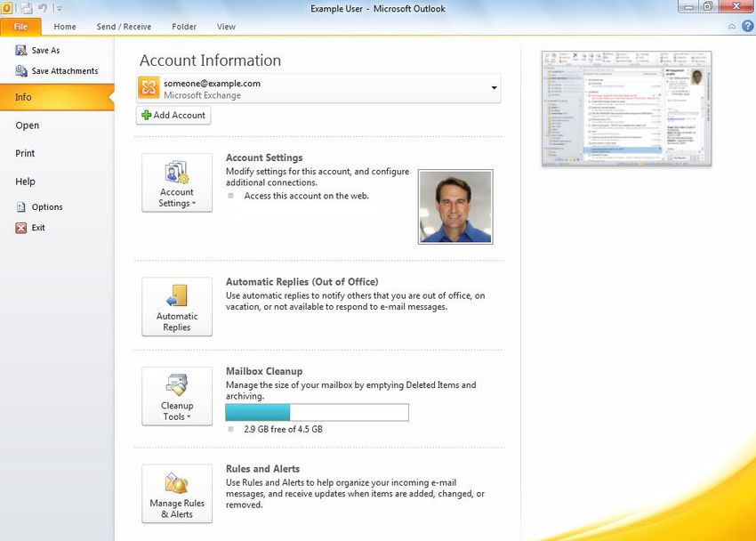The width and height of the screenshot is (756, 541).
Task: Click the Outlook window preview thumbnail
Action: (626, 109)
